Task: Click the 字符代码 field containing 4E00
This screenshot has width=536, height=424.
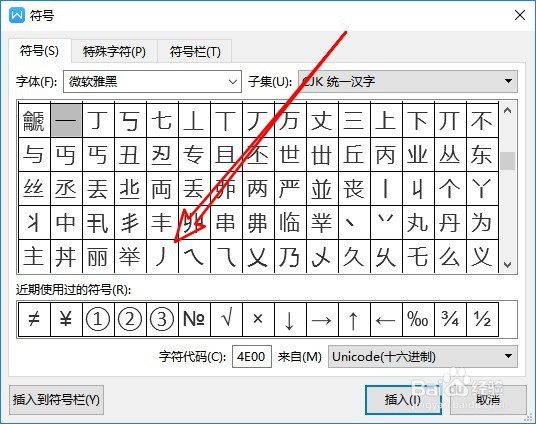Action: tap(252, 357)
